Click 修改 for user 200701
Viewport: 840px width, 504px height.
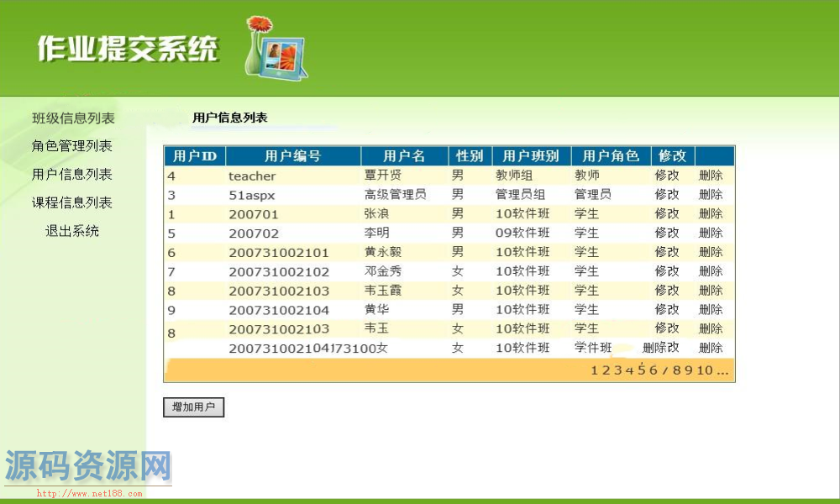(x=667, y=214)
